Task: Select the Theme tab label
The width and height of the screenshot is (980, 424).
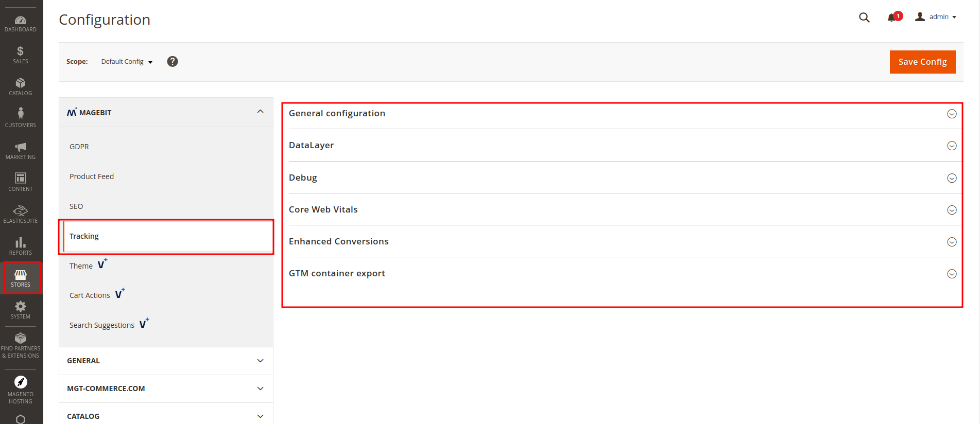Action: pos(81,266)
